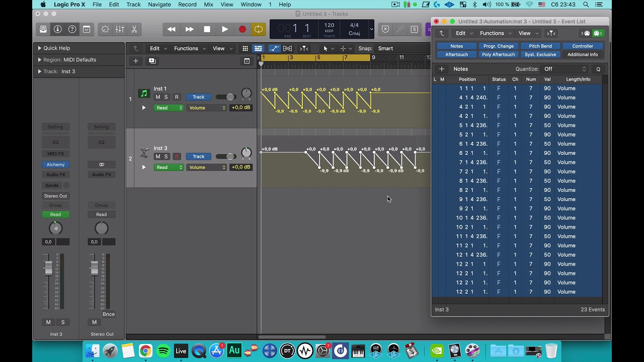This screenshot has height=362, width=644.
Task: Expand Inst 1 automation sub-lane triangle
Action: tap(144, 108)
